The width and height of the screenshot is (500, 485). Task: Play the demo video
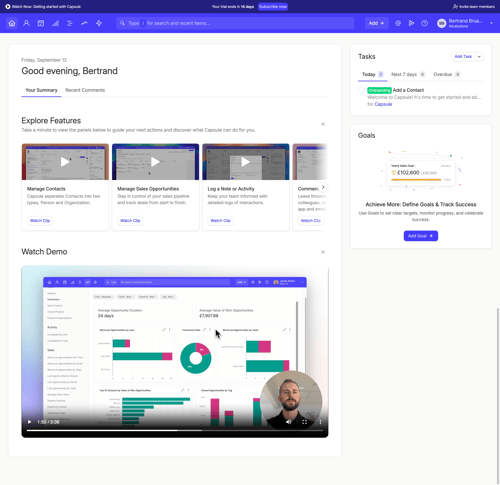29,422
